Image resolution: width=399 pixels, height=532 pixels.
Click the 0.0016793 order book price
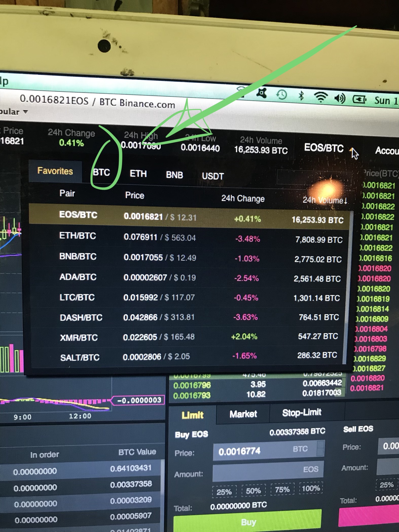pyautogui.click(x=192, y=395)
